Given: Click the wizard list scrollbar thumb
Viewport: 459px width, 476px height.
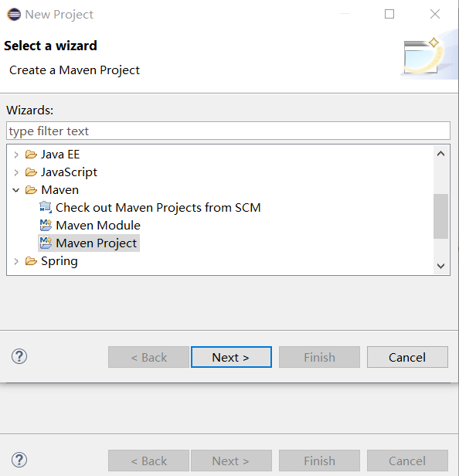Looking at the screenshot, I should [440, 216].
